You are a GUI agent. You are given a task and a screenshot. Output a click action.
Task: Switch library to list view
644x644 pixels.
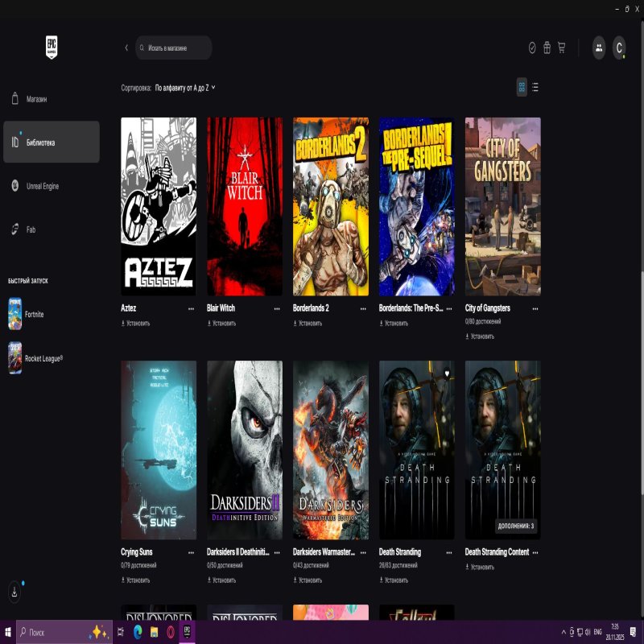click(536, 87)
